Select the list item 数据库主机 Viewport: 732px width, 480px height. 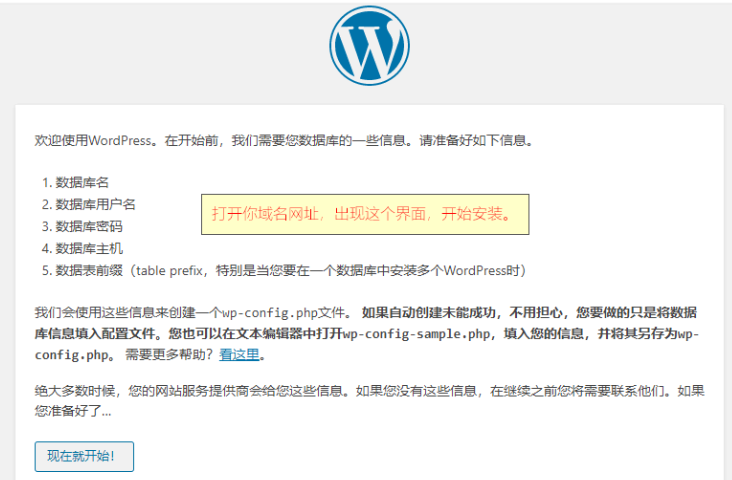point(89,248)
